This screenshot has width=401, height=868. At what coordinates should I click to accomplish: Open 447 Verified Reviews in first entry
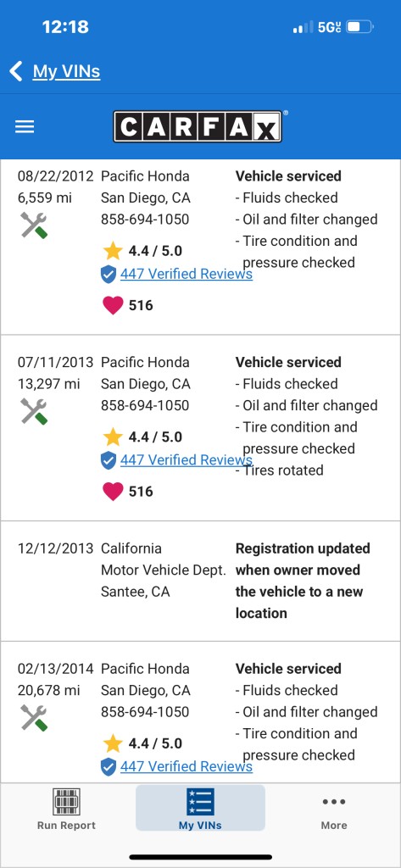(187, 274)
